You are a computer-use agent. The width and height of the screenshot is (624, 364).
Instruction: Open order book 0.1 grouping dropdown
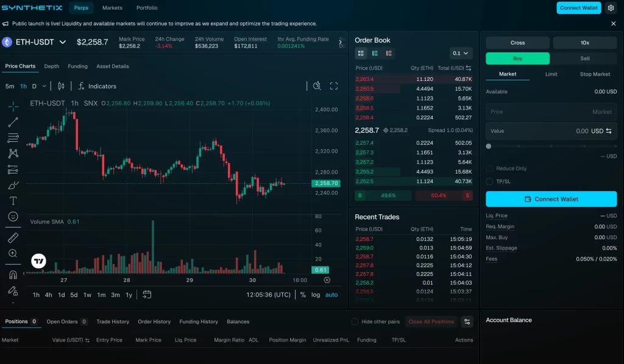click(461, 53)
